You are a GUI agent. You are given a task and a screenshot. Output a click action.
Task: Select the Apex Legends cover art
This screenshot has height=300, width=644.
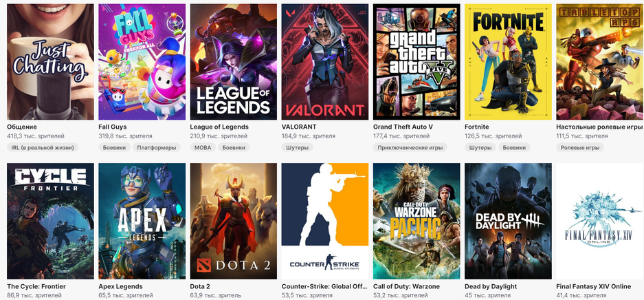coord(142,221)
